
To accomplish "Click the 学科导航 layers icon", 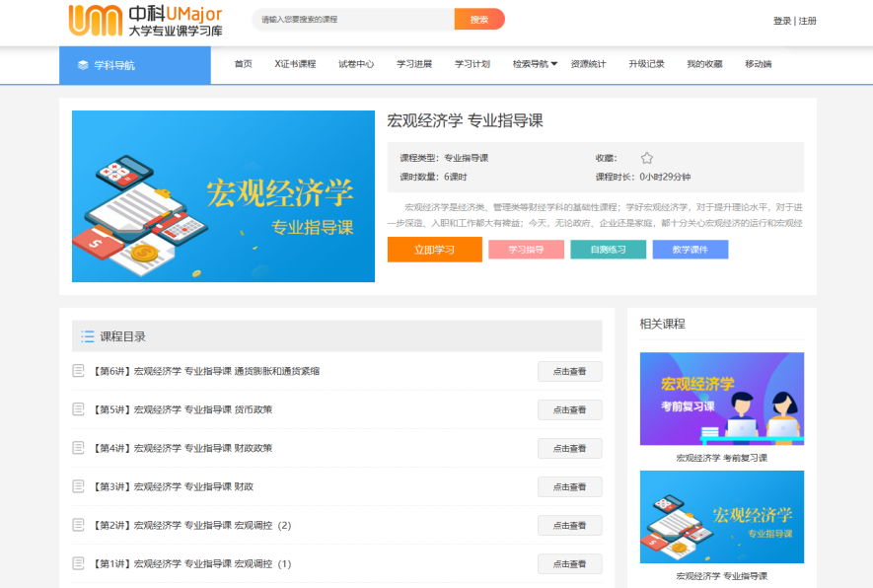I will (x=83, y=65).
